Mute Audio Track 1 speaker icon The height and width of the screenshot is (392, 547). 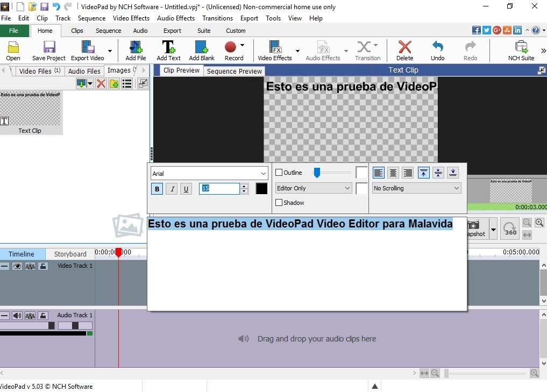17,316
